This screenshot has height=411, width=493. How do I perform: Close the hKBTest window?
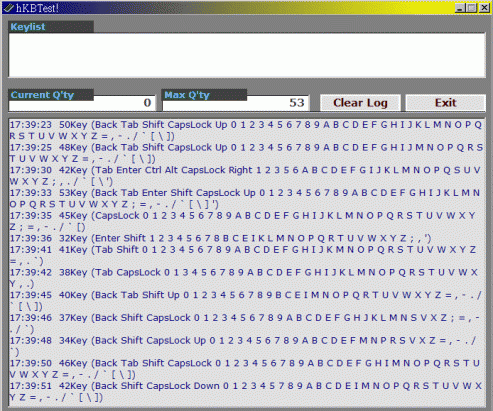coord(484,8)
